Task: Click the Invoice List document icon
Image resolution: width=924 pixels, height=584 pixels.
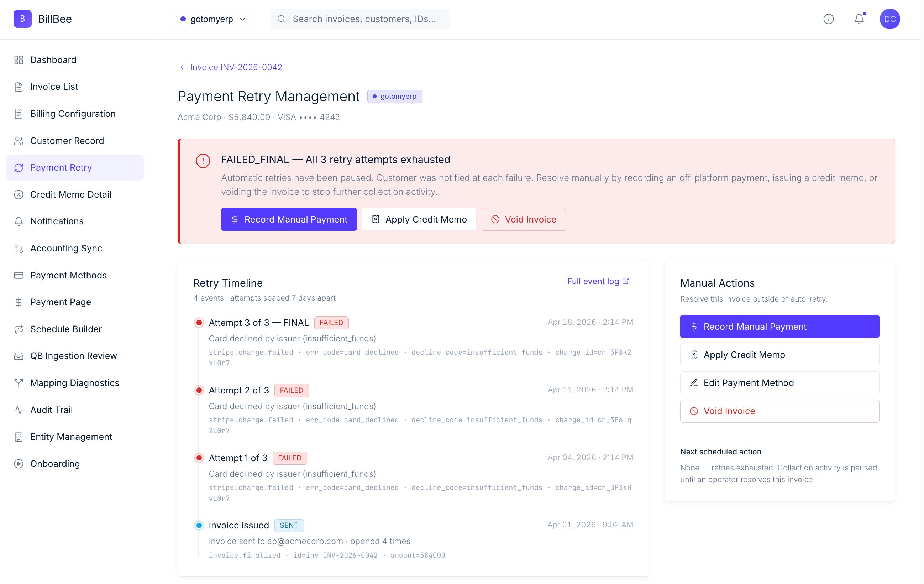Action: point(19,87)
